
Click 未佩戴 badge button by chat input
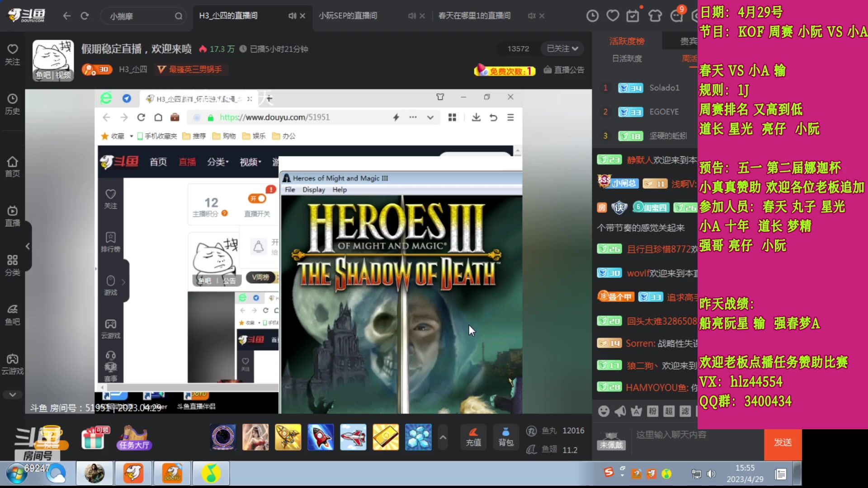pos(611,441)
